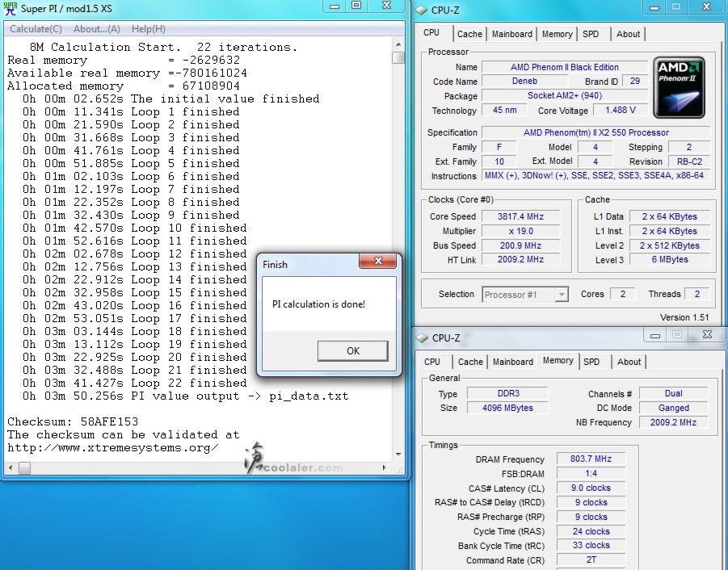The width and height of the screenshot is (728, 570).
Task: Maximize the Super PI window
Action: [x=356, y=6]
